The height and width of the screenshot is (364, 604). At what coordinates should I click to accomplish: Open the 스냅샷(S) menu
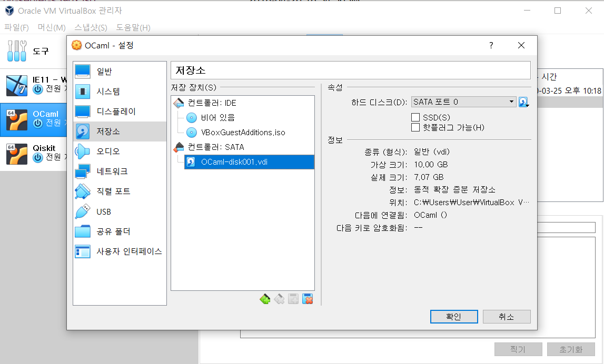tap(91, 28)
